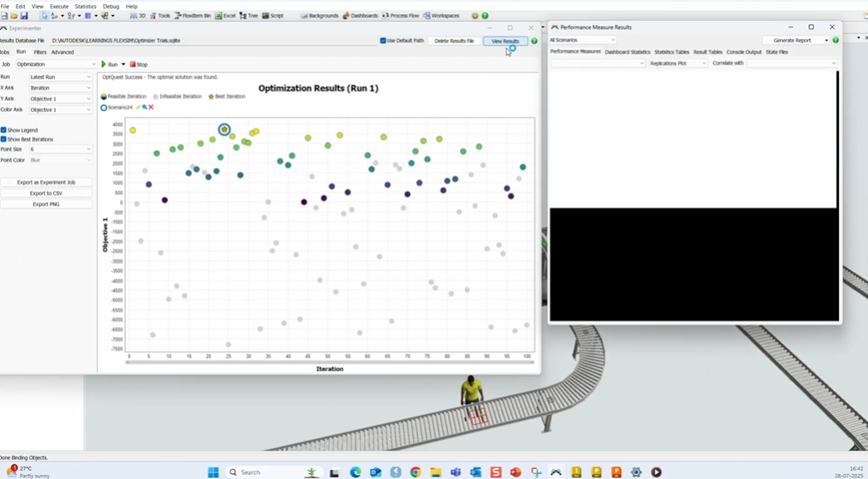The width and height of the screenshot is (868, 479).
Task: Click the Export to CSV button
Action: [x=46, y=193]
